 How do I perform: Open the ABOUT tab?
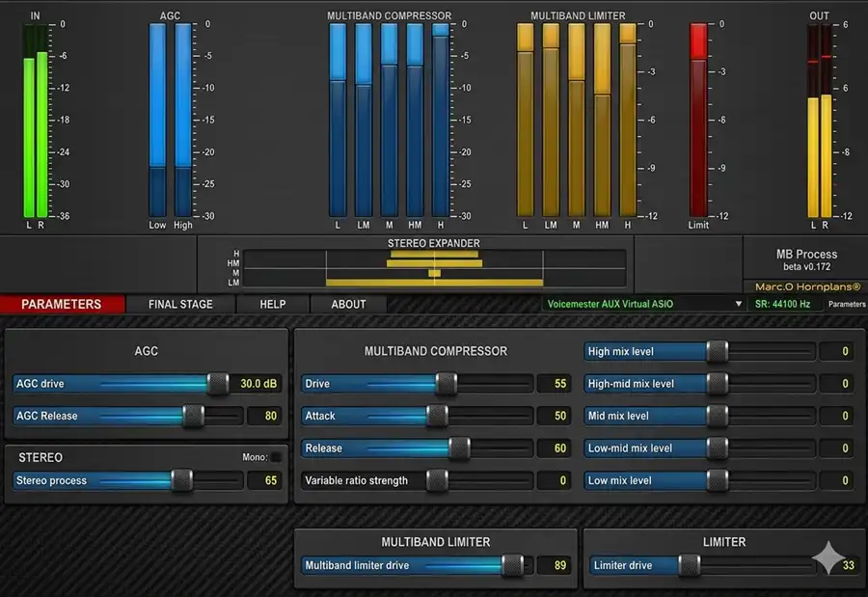click(x=349, y=304)
